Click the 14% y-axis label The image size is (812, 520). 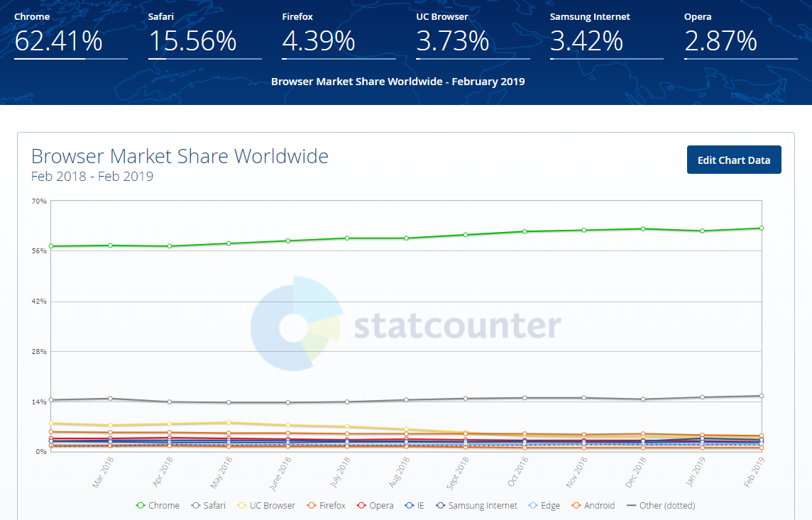tap(39, 402)
